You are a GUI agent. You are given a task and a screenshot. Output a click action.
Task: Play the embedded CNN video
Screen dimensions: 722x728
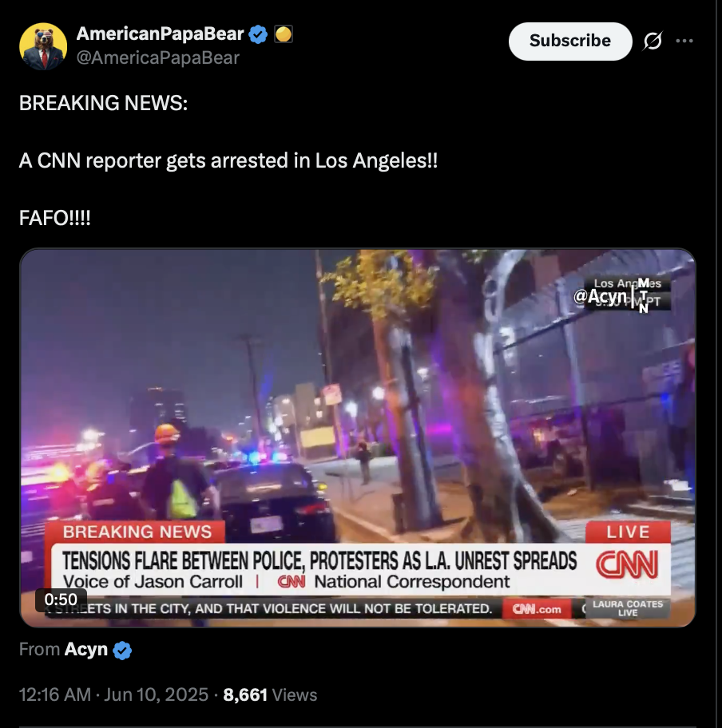pos(358,437)
